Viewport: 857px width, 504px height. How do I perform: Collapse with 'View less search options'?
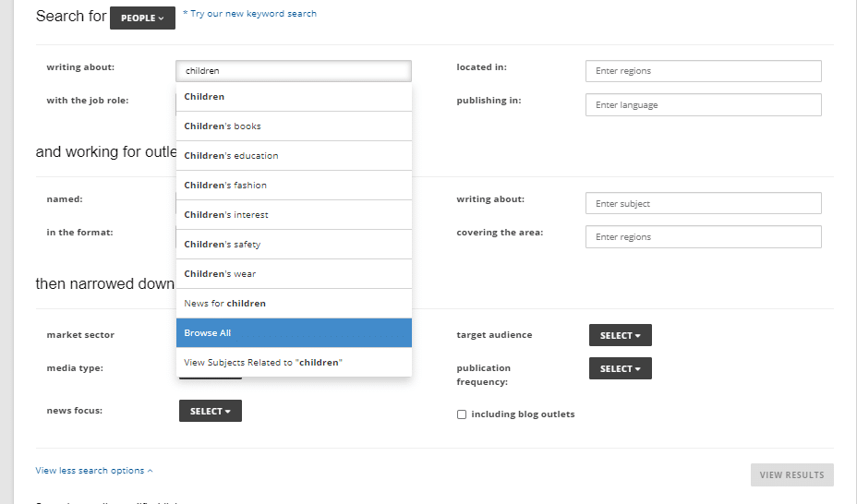coord(94,471)
